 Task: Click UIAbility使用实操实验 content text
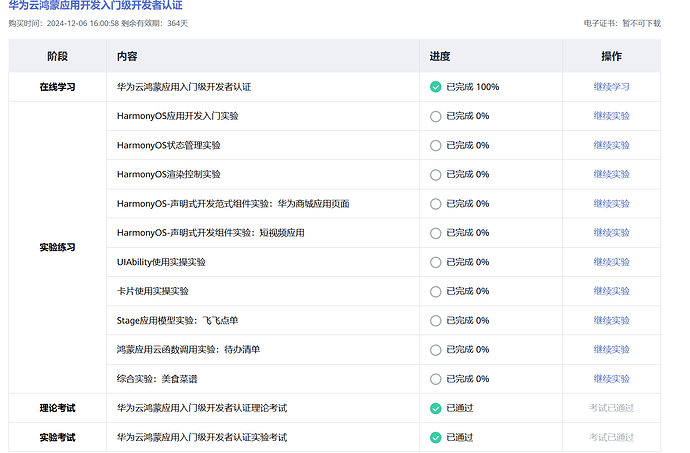pos(161,262)
